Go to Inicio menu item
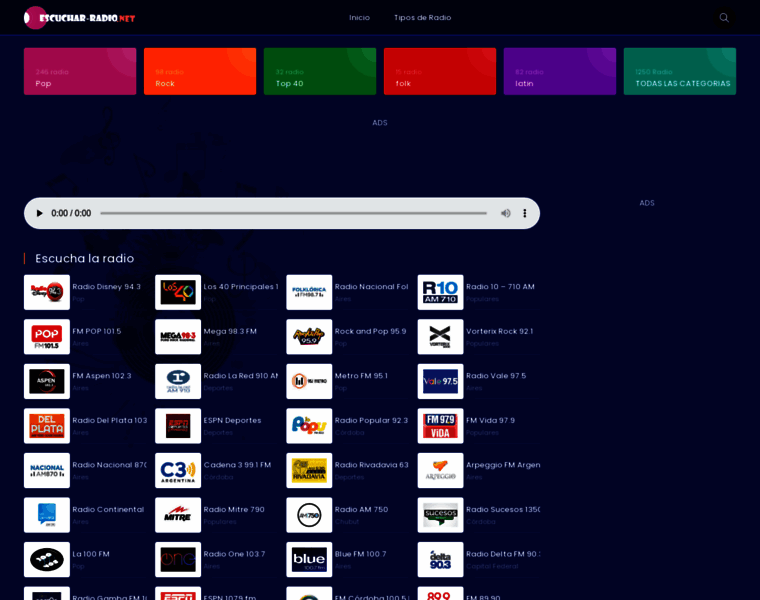Viewport: 760px width, 600px height. 360,17
